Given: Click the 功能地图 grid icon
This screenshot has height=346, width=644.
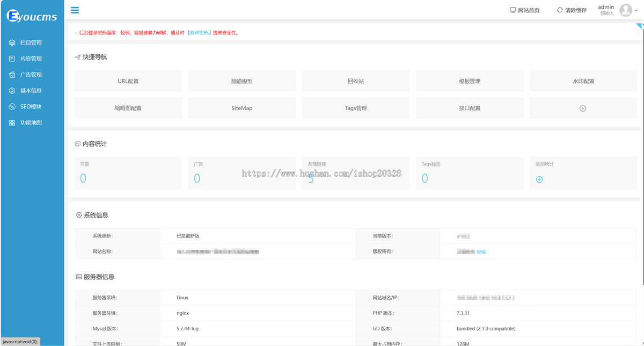Looking at the screenshot, I should (x=12, y=123).
